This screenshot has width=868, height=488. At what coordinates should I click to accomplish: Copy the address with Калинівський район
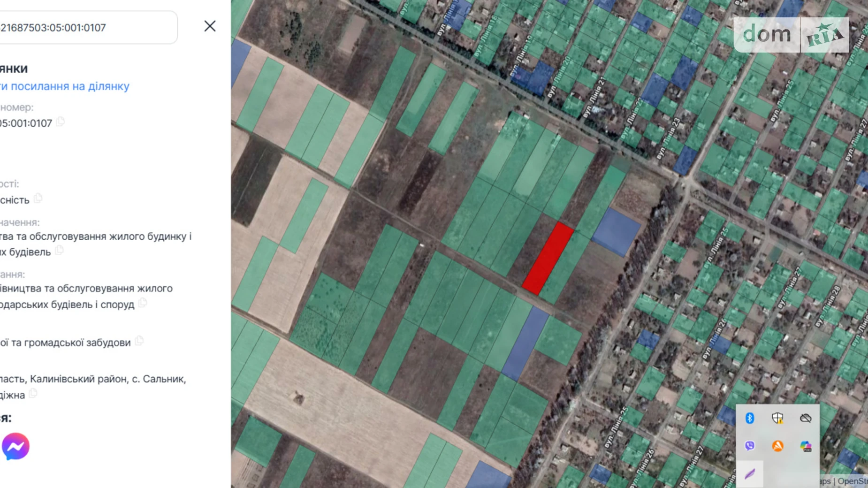(x=33, y=394)
